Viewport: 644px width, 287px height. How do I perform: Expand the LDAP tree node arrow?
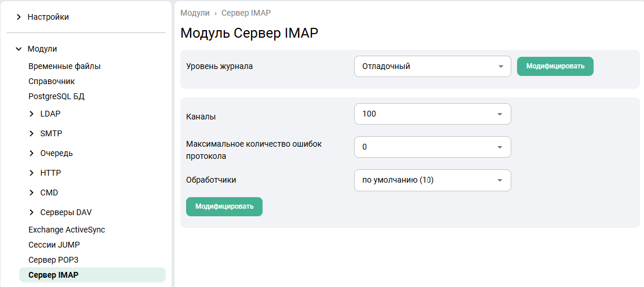point(31,114)
